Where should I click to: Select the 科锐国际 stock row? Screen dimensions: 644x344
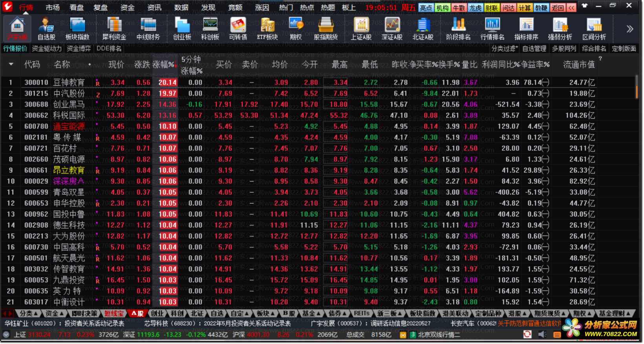[x=298, y=115]
